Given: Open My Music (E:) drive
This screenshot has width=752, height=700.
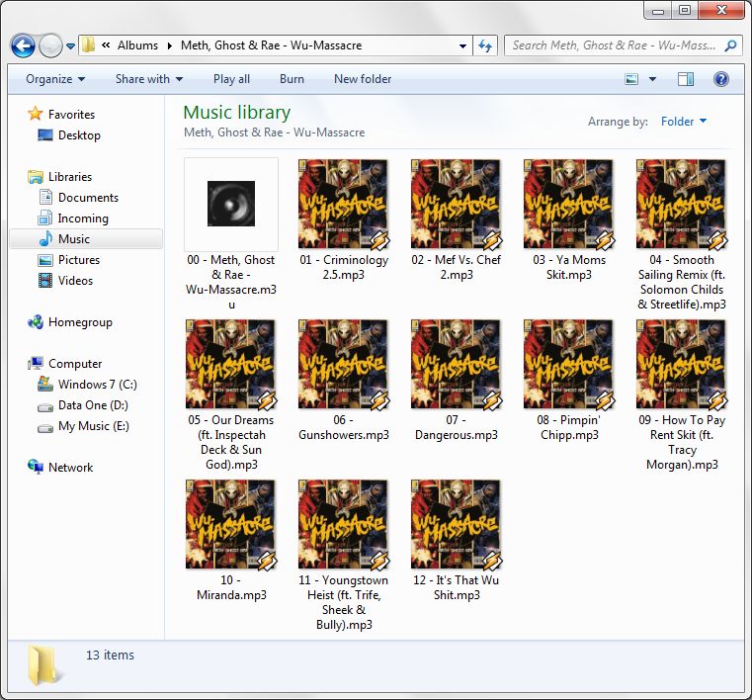Looking at the screenshot, I should pos(94,426).
